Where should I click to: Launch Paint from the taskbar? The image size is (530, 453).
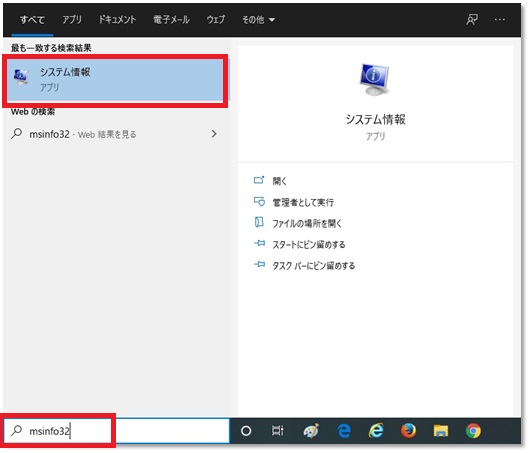[x=311, y=431]
